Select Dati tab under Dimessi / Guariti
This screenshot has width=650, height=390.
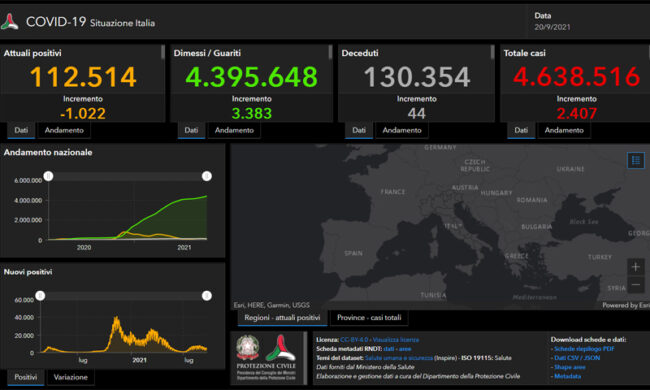pos(191,130)
